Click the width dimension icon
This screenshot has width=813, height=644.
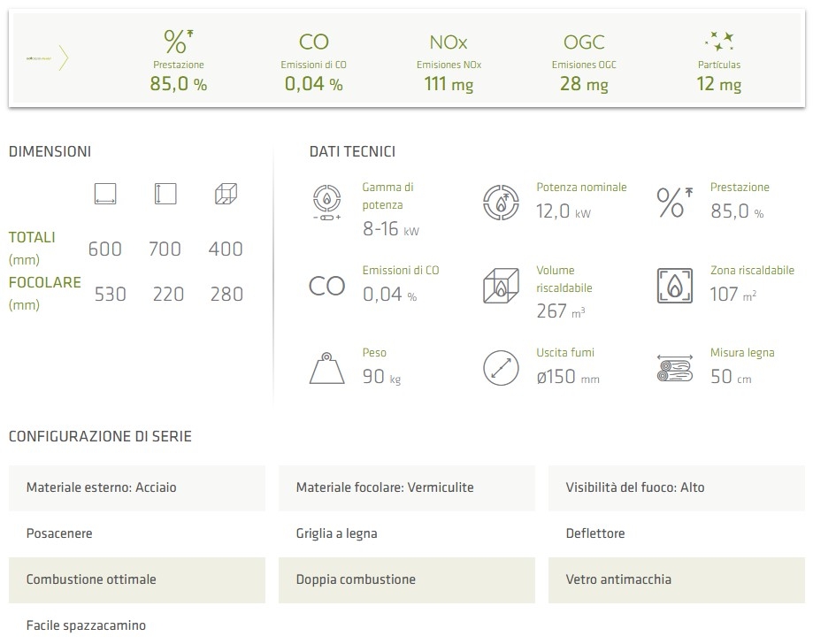click(105, 195)
